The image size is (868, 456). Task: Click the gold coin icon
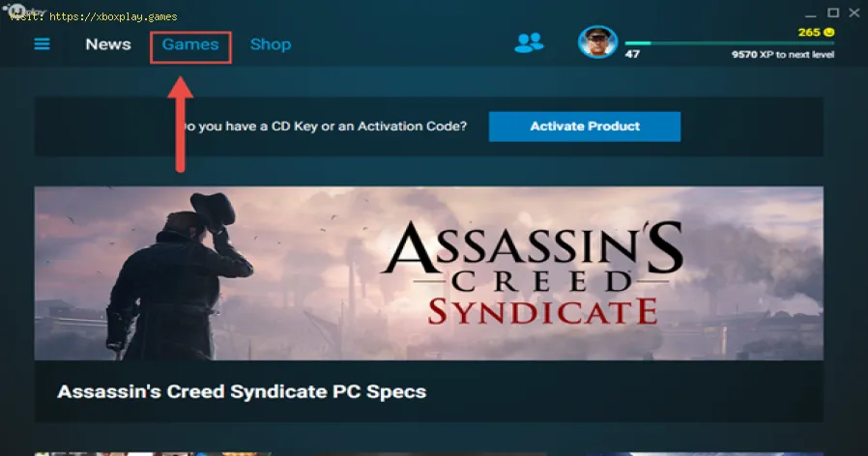click(828, 32)
